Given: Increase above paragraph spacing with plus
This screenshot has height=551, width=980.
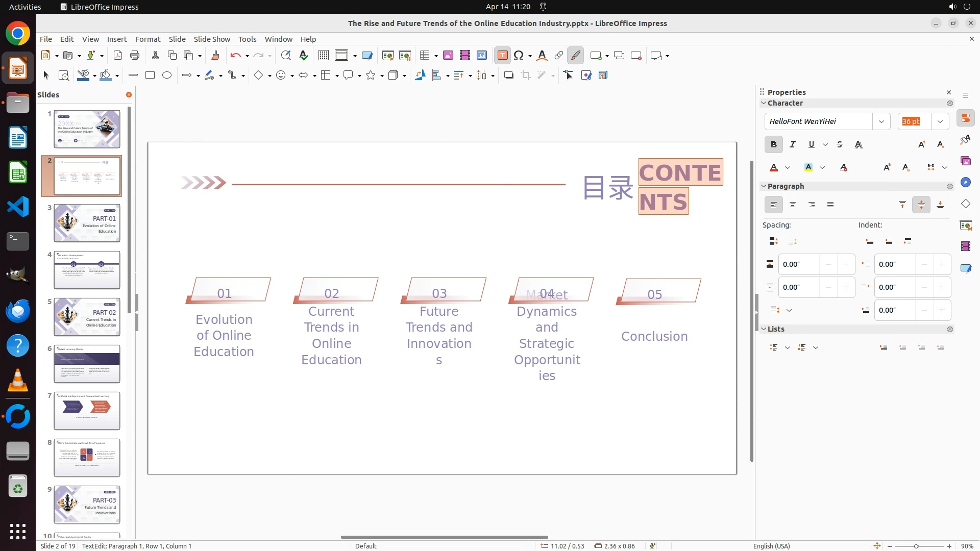Looking at the screenshot, I should [x=846, y=264].
